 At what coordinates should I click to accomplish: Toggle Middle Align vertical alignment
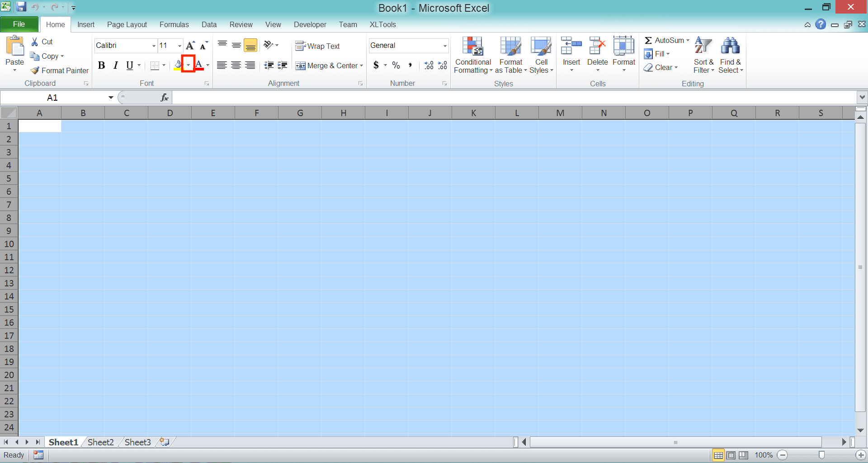click(x=236, y=45)
